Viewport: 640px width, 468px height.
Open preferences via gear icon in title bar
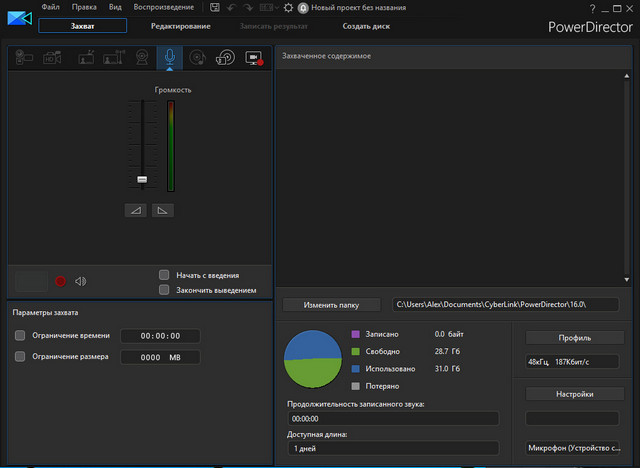pos(288,7)
